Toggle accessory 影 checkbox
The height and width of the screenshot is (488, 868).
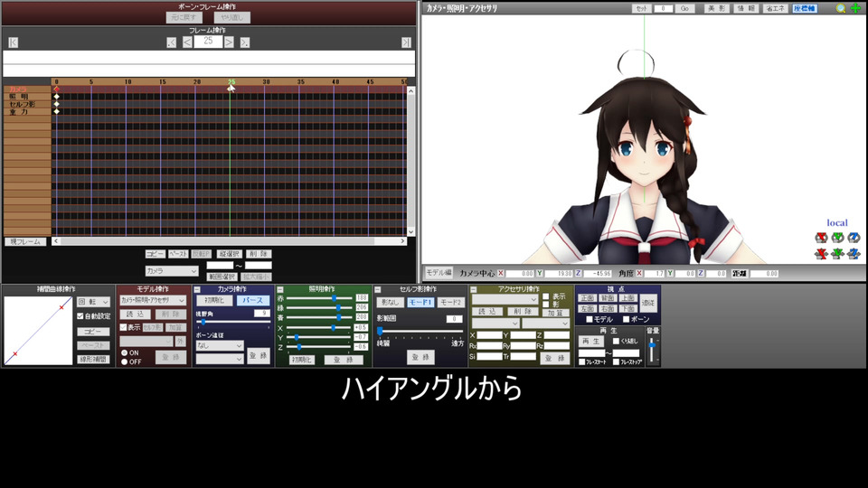point(546,305)
